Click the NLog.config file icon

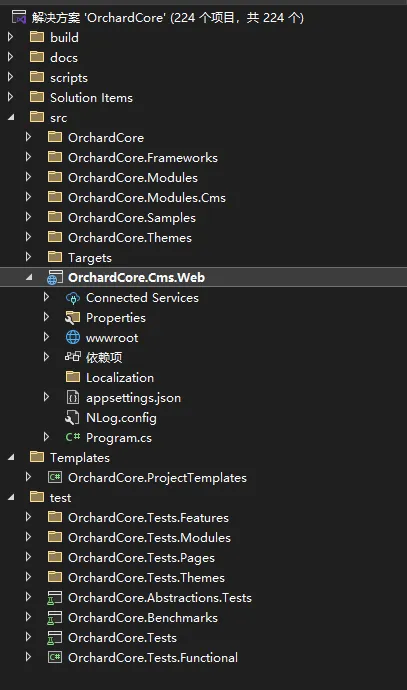pos(73,417)
